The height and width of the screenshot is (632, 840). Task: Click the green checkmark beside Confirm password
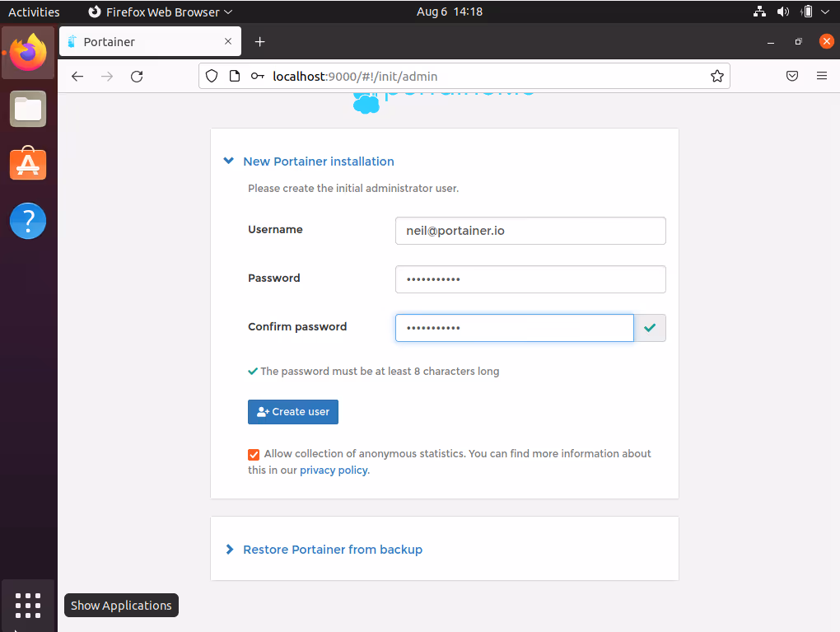(650, 328)
